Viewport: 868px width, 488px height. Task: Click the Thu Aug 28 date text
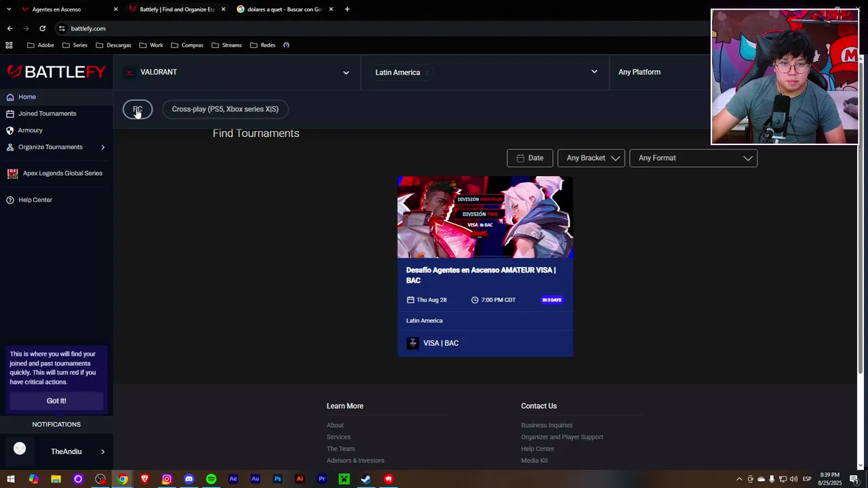(x=431, y=300)
